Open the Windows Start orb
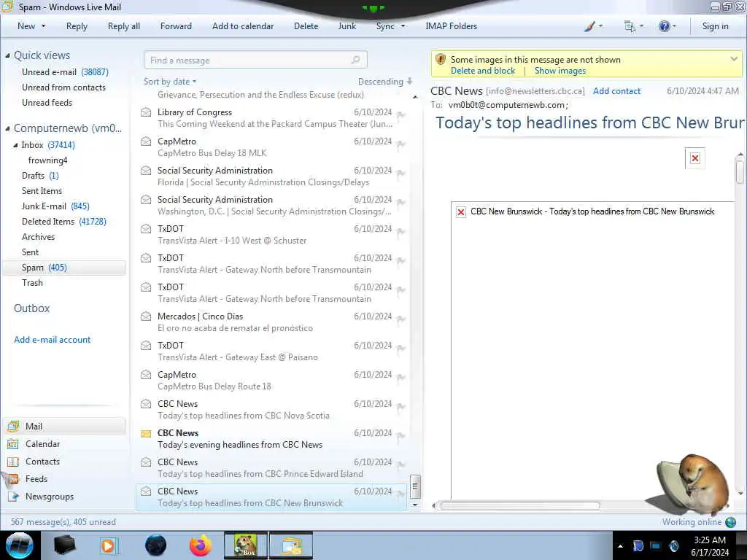Viewport: 747px width, 560px height. (x=20, y=545)
